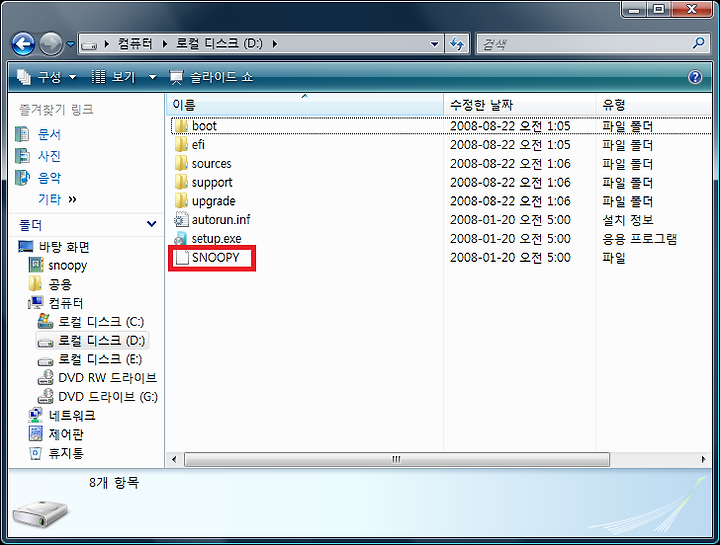Click the right scroll arrow of file list
Viewport: 720px width, 545px height.
(704, 459)
